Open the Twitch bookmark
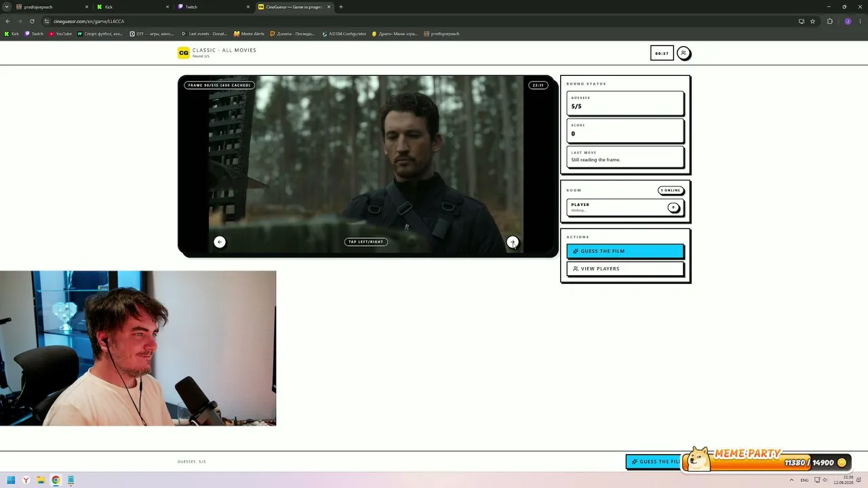The width and height of the screenshot is (868, 488). pos(35,34)
